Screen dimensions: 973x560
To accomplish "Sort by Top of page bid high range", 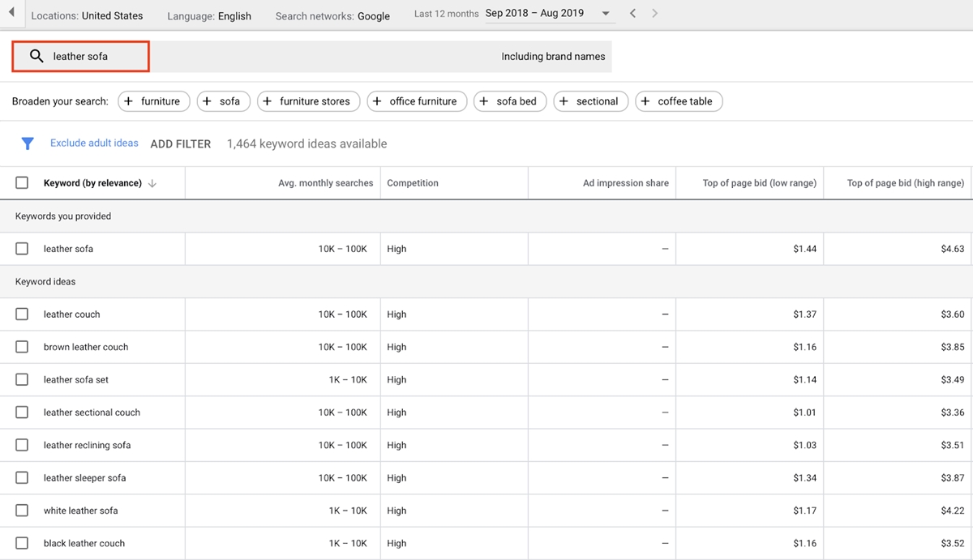I will 906,183.
